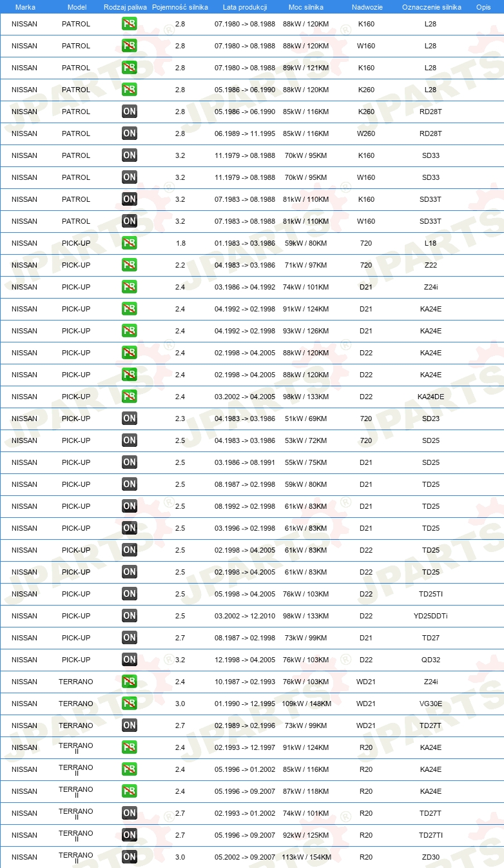504x868 pixels.
Task: Click the ON diesel icon in the PICK-UP TD25TI row
Action: point(130,594)
